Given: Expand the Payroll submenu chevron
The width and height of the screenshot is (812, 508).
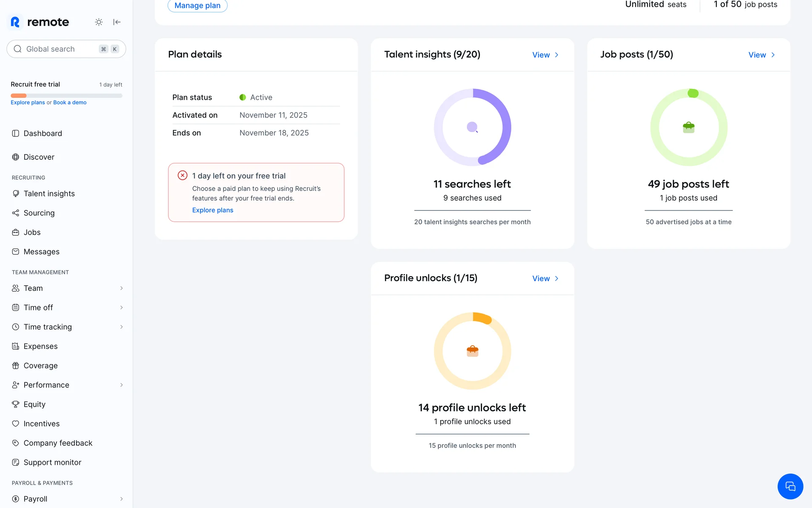Looking at the screenshot, I should (x=121, y=499).
